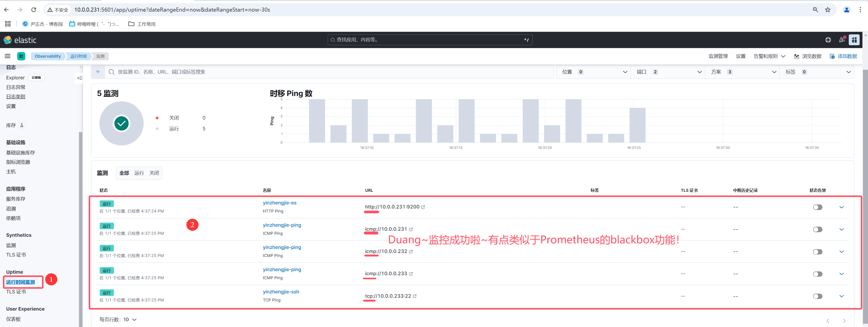Viewport: 868px width, 327px height.
Task: Open the browser apps grid icon
Action: tap(8, 24)
